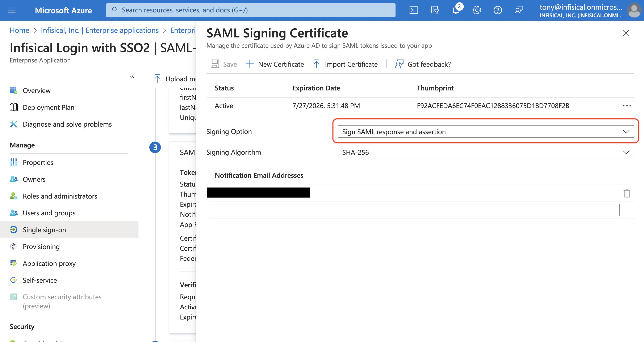
Task: Select the F92ACFEDA6EC thumbprint value
Action: point(493,106)
